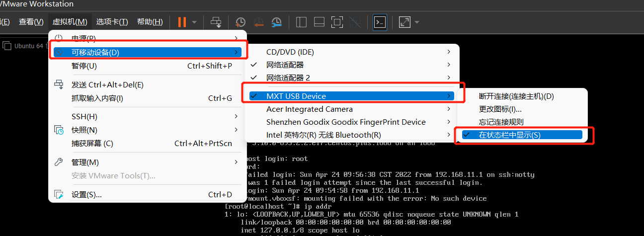
Task: Open Snapshot Manager wrench-clock icon
Action: click(x=277, y=22)
